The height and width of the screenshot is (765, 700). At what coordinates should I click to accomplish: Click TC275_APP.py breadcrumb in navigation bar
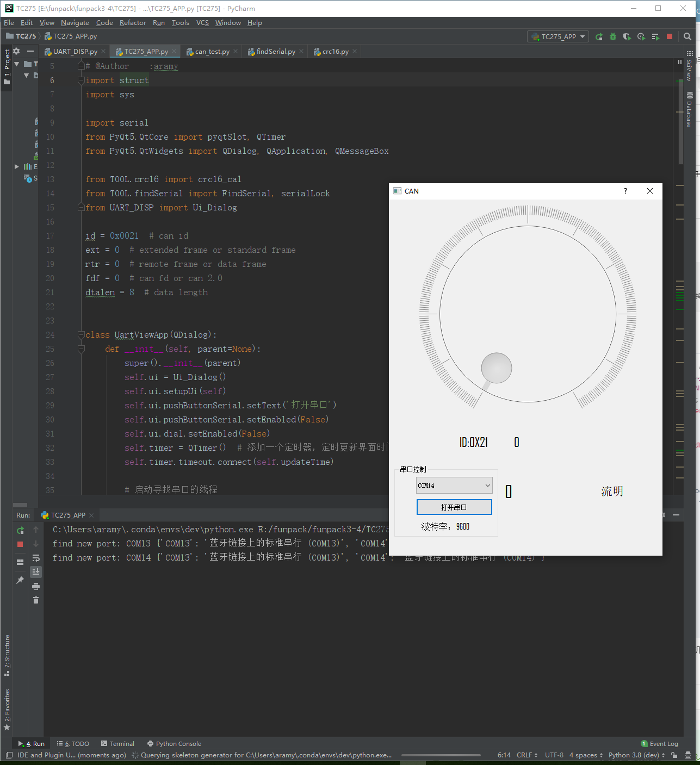tap(71, 36)
